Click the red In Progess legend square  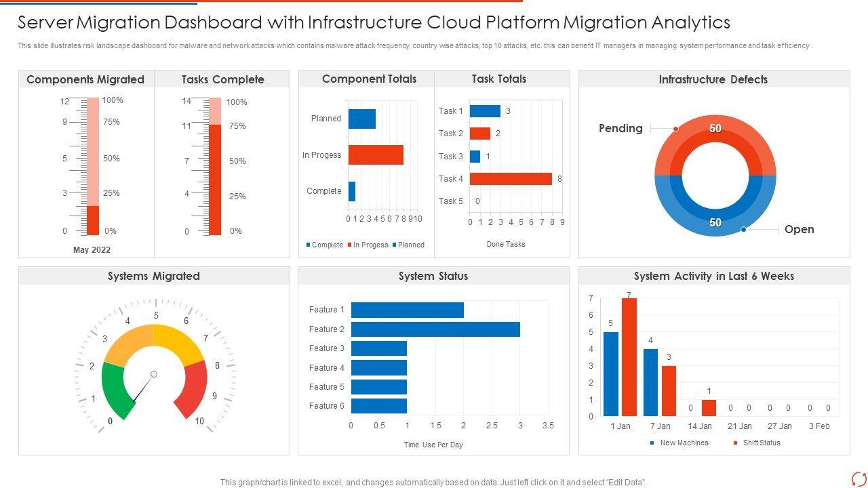tap(350, 245)
